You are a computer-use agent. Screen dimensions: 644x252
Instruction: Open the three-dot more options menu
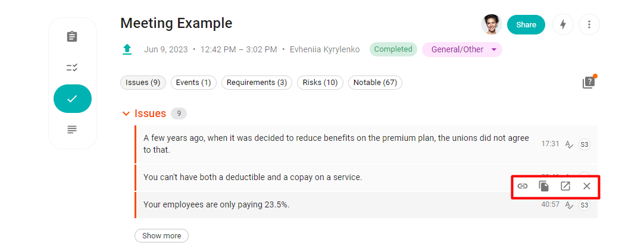[x=589, y=24]
